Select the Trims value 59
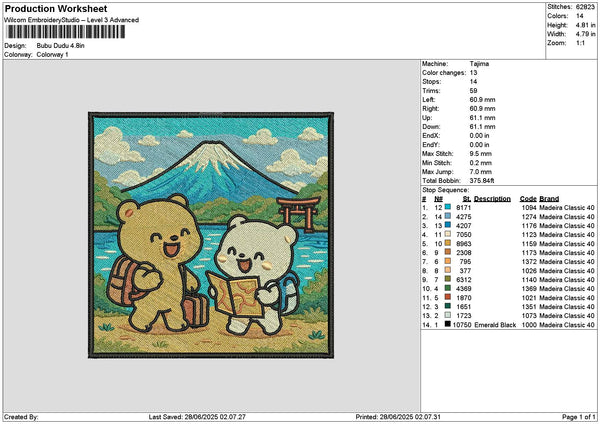The image size is (600, 424). [473, 91]
